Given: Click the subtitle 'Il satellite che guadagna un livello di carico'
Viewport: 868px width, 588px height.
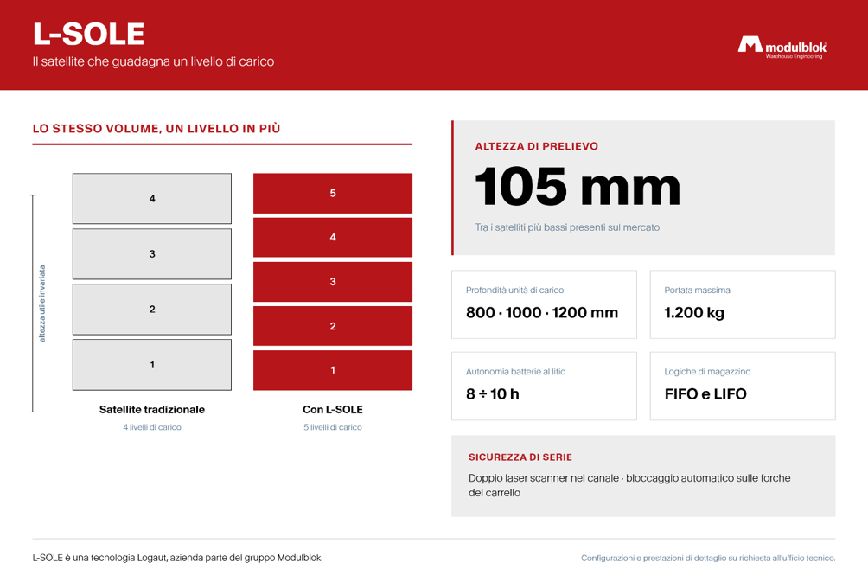Looking at the screenshot, I should [x=153, y=61].
